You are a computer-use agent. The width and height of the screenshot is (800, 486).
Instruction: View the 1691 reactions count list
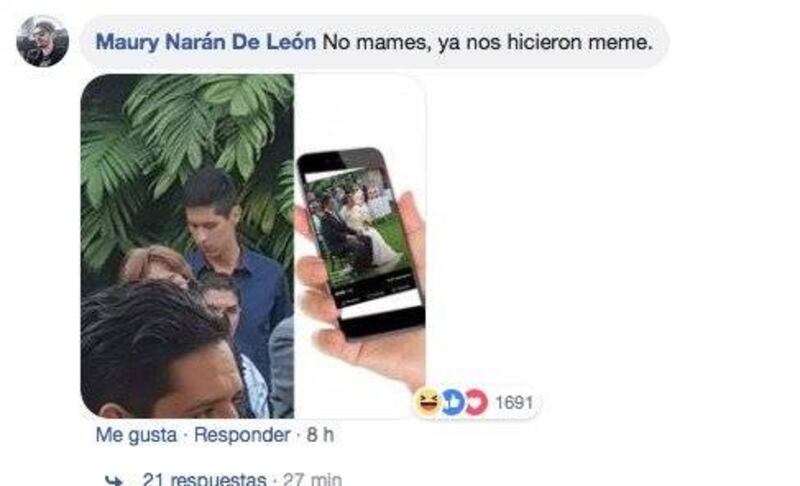[x=514, y=402]
